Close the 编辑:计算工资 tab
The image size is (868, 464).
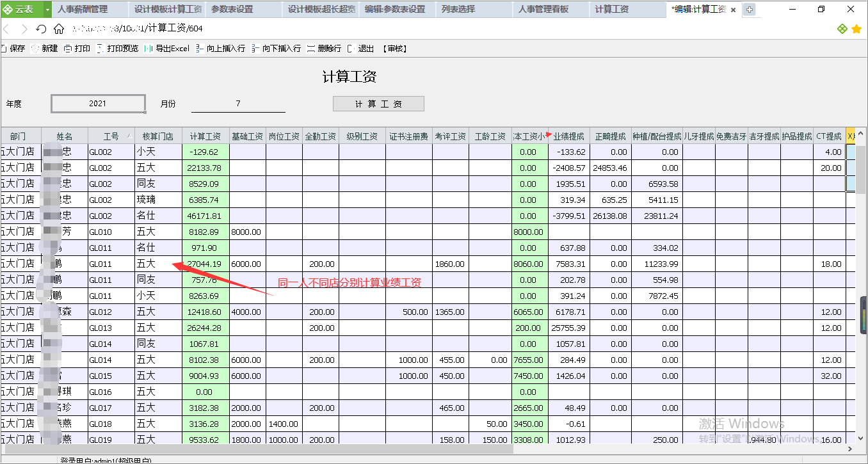733,10
